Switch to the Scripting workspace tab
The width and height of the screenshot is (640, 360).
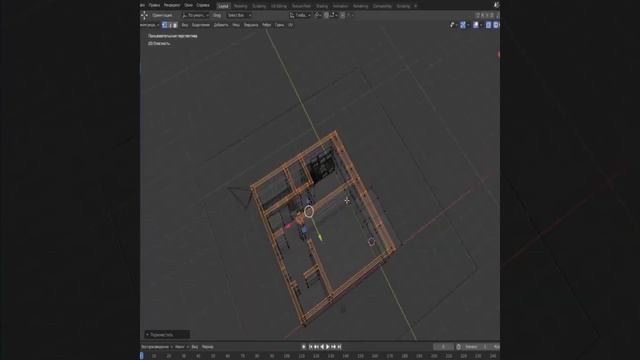403,6
